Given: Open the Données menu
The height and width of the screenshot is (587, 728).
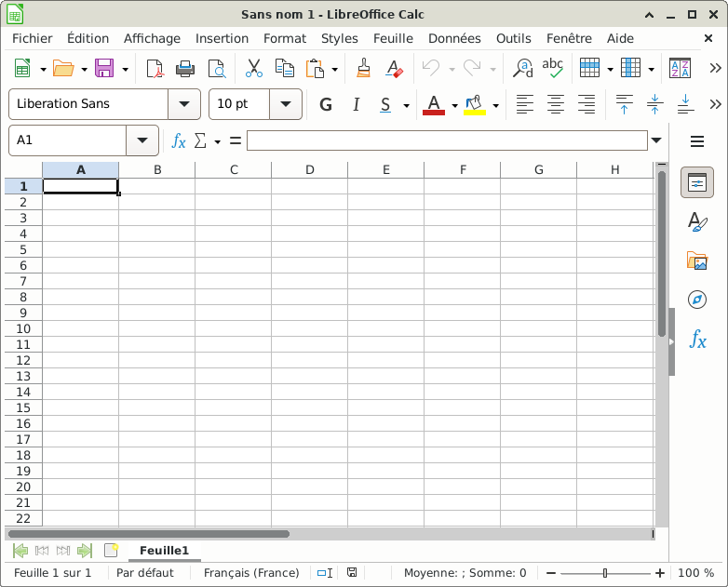Looking at the screenshot, I should pyautogui.click(x=454, y=38).
